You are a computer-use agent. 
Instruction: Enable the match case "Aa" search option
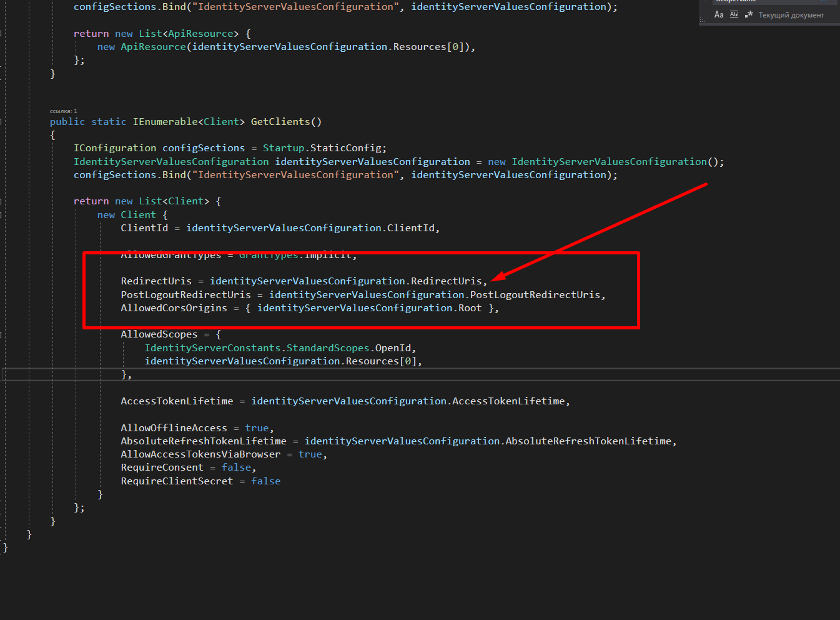pos(719,14)
